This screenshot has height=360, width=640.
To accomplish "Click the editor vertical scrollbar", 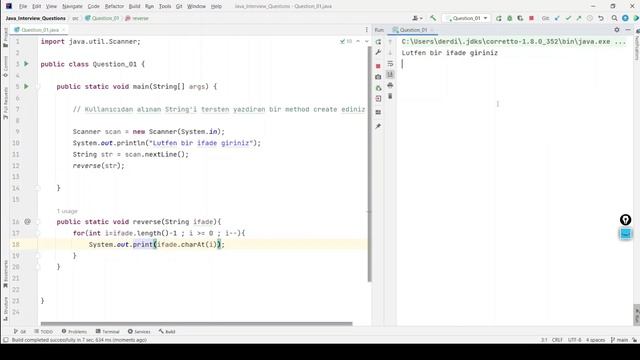I will 369,163.
